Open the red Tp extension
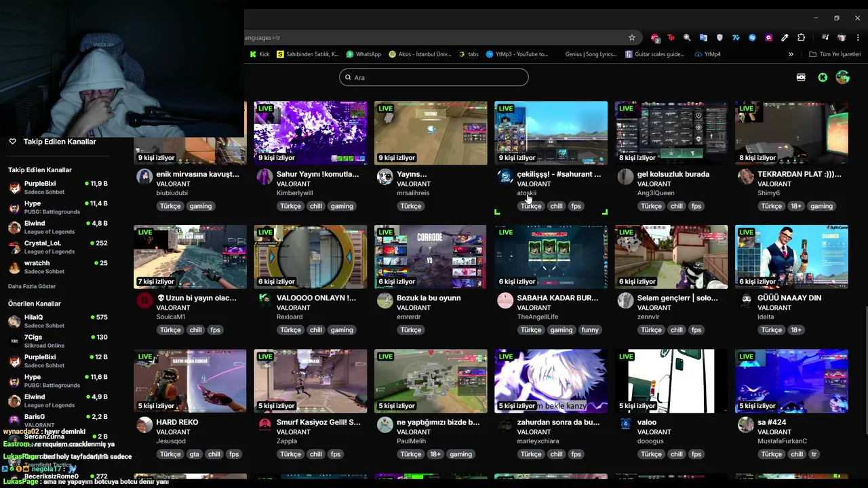The width and height of the screenshot is (868, 488). pyautogui.click(x=671, y=38)
